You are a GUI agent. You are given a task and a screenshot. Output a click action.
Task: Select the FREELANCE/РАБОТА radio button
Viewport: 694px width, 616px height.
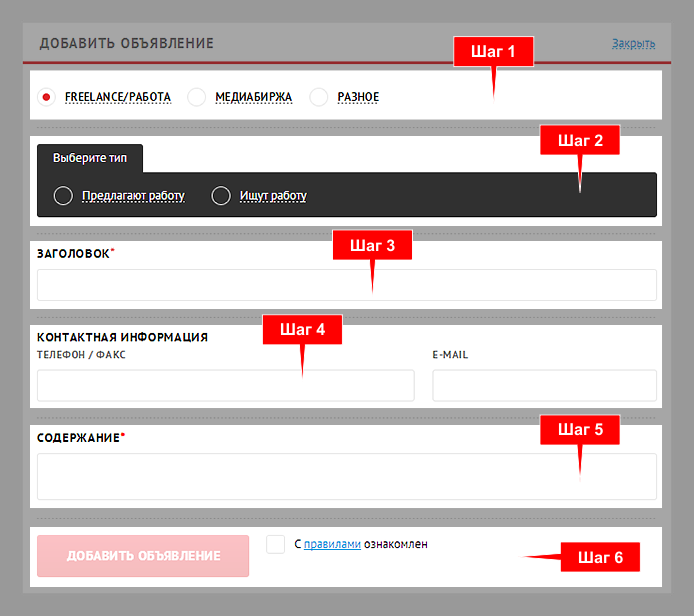click(46, 97)
